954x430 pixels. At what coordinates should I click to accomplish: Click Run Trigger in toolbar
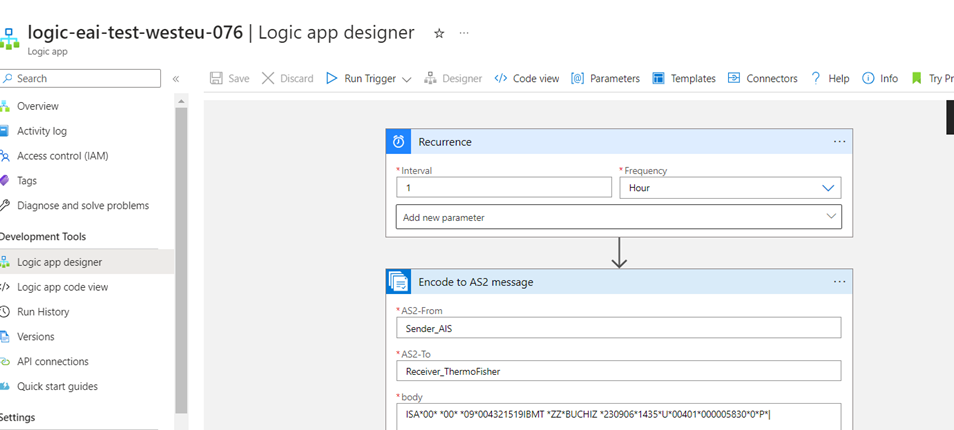click(363, 78)
